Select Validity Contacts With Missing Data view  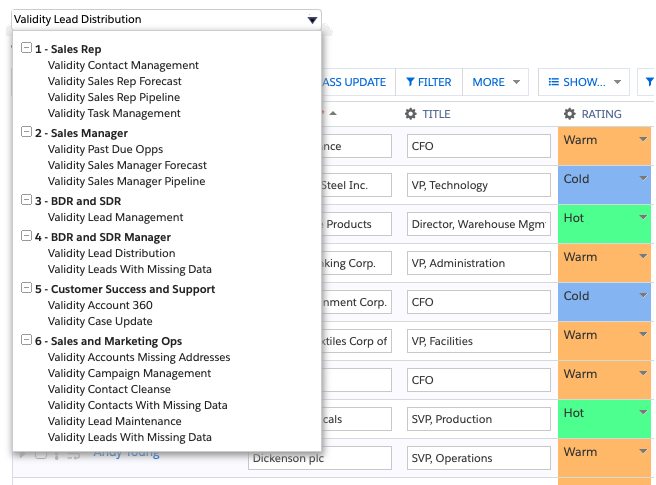click(x=138, y=405)
